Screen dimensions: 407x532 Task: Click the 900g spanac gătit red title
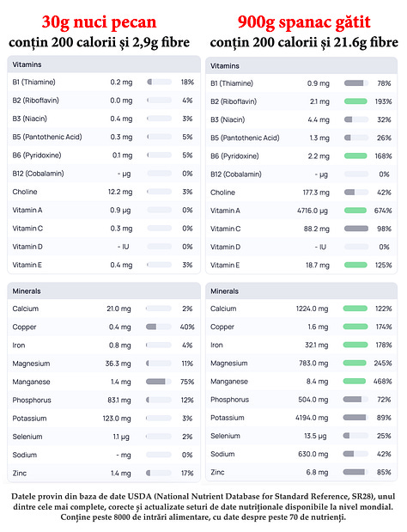304,22
